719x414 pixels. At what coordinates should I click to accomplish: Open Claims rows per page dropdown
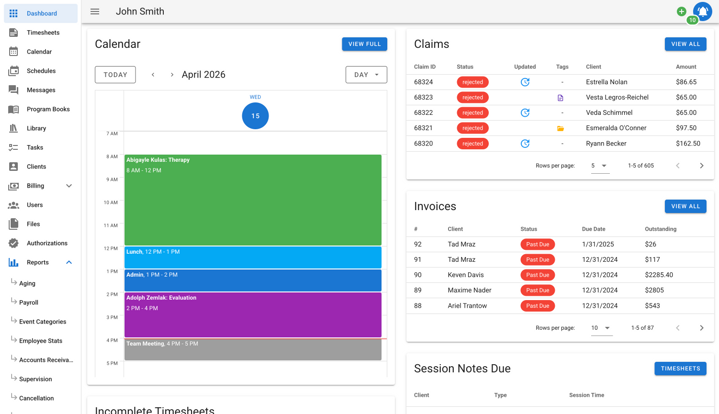click(x=599, y=166)
